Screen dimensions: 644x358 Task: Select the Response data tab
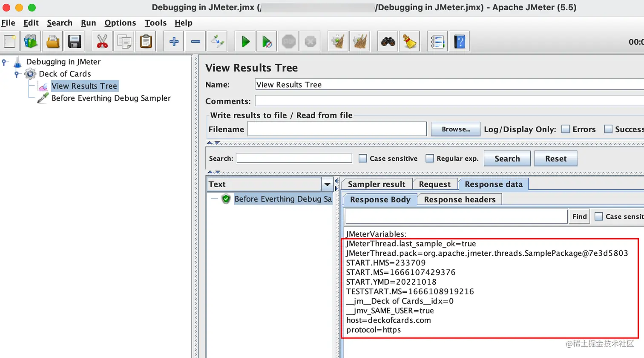pyautogui.click(x=494, y=184)
